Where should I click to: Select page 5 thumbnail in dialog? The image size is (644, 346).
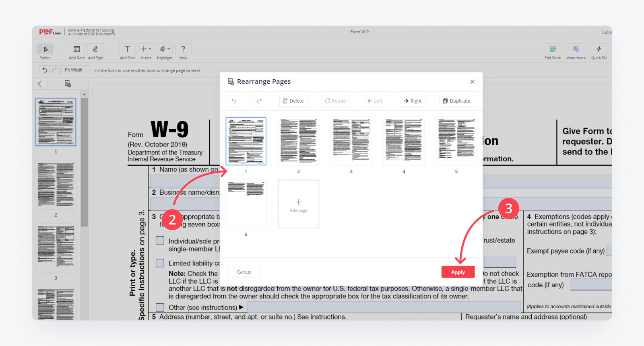click(x=456, y=141)
